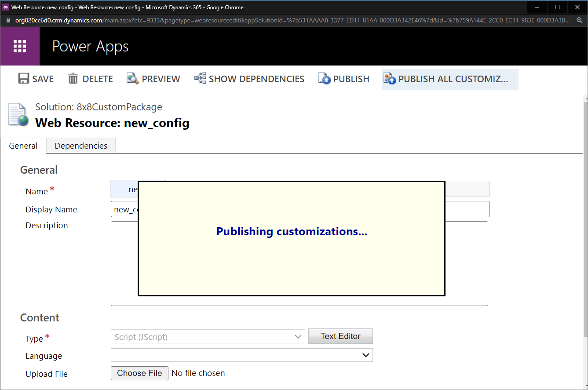The height and width of the screenshot is (390, 588).
Task: Click the Content section heading
Action: tap(40, 317)
